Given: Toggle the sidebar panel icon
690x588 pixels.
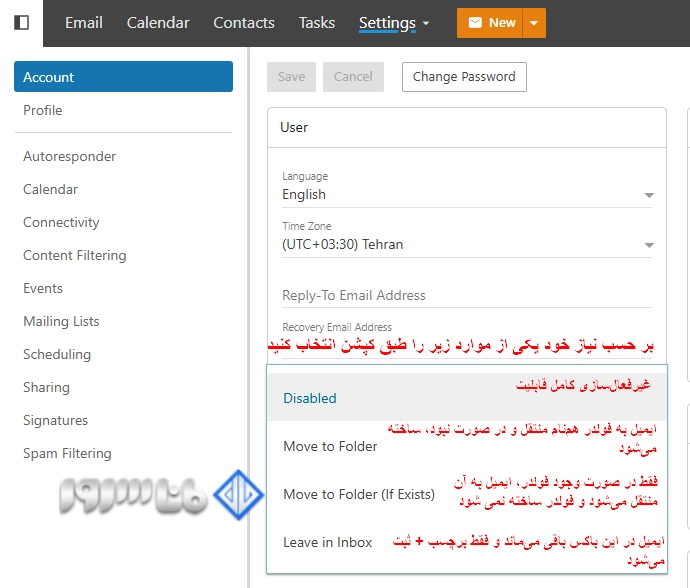Looking at the screenshot, I should click(22, 22).
